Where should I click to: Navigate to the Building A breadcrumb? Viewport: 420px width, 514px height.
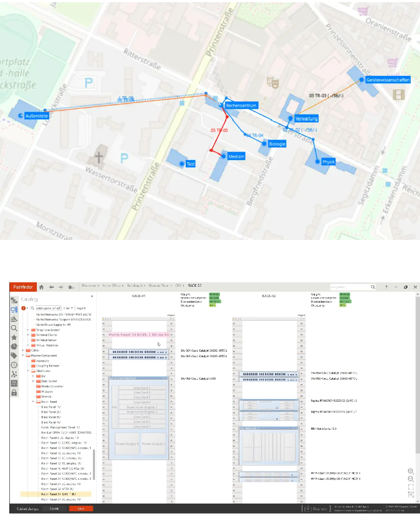click(x=135, y=286)
